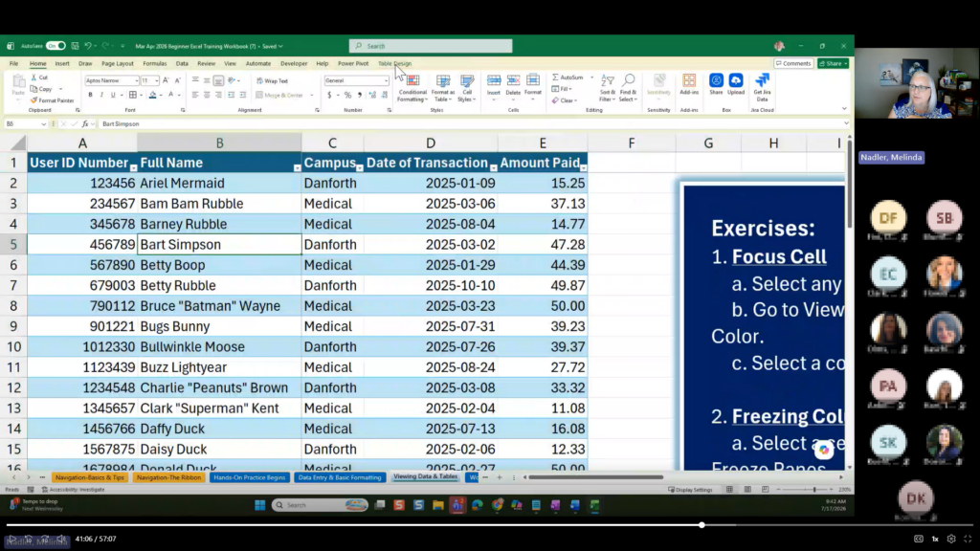This screenshot has width=980, height=551.
Task: Activate the Format Painter brush
Action: pyautogui.click(x=33, y=99)
